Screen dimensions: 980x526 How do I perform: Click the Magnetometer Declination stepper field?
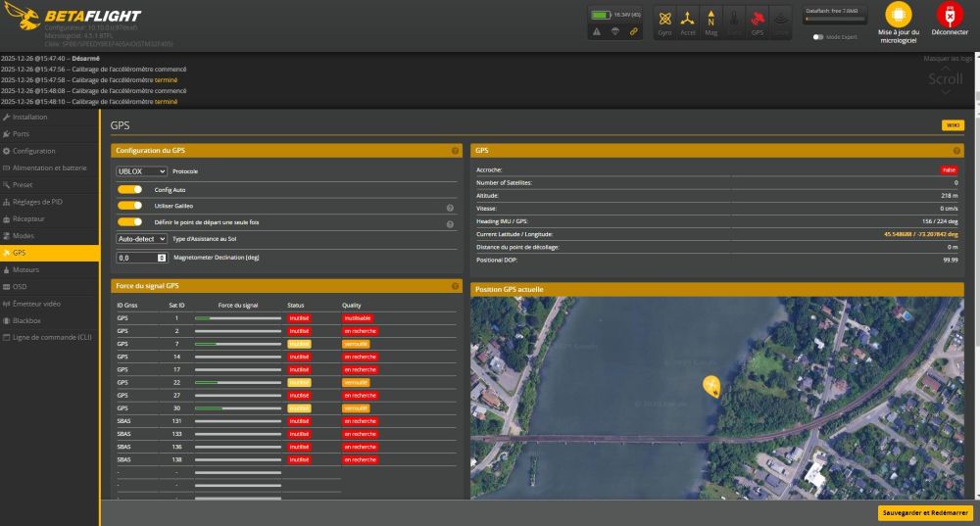point(142,258)
